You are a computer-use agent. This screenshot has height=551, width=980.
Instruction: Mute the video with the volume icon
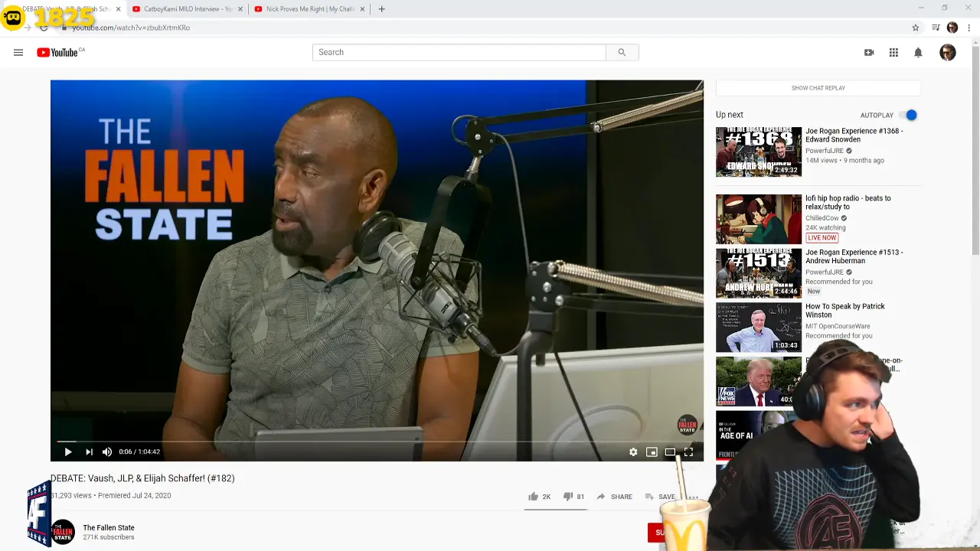[106, 452]
